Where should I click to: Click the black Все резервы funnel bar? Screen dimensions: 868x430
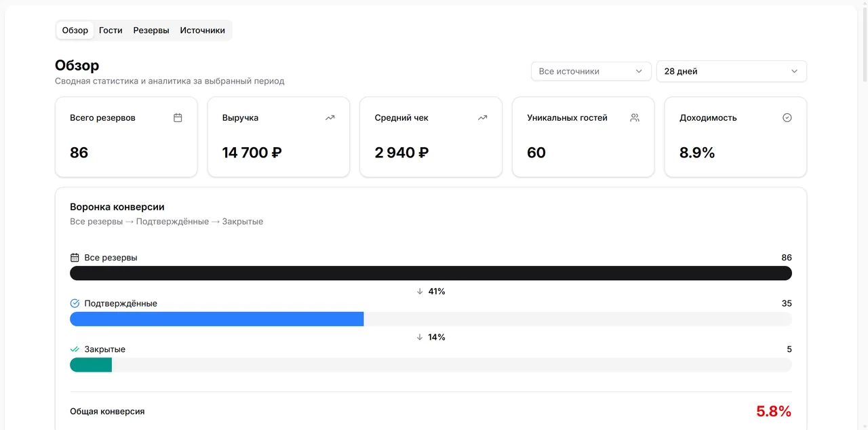pos(431,273)
